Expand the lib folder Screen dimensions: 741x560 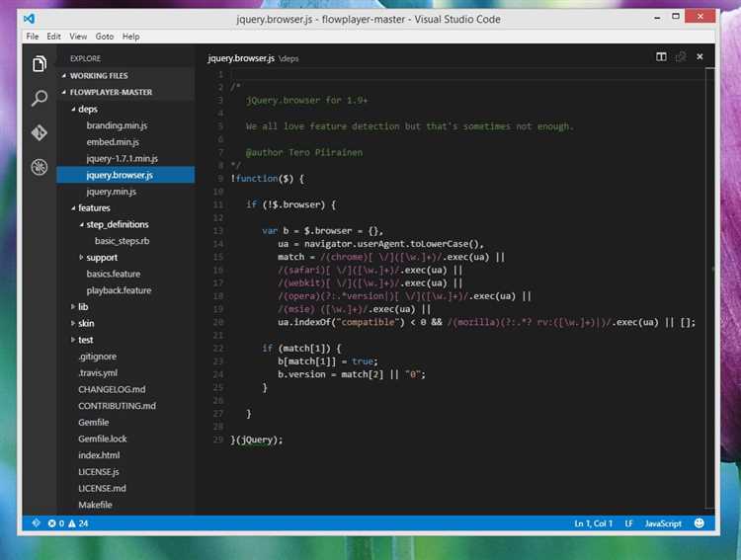pyautogui.click(x=73, y=307)
